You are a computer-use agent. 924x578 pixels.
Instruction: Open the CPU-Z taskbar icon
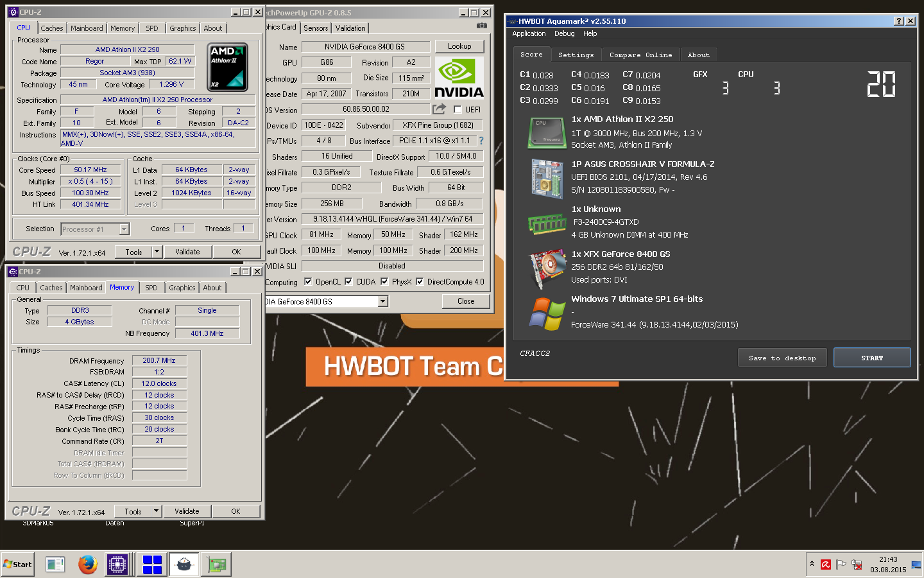[117, 565]
